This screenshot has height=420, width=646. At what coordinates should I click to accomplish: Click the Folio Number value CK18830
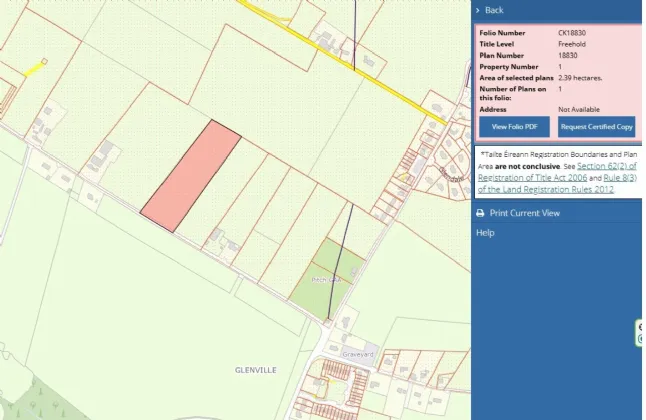click(572, 33)
